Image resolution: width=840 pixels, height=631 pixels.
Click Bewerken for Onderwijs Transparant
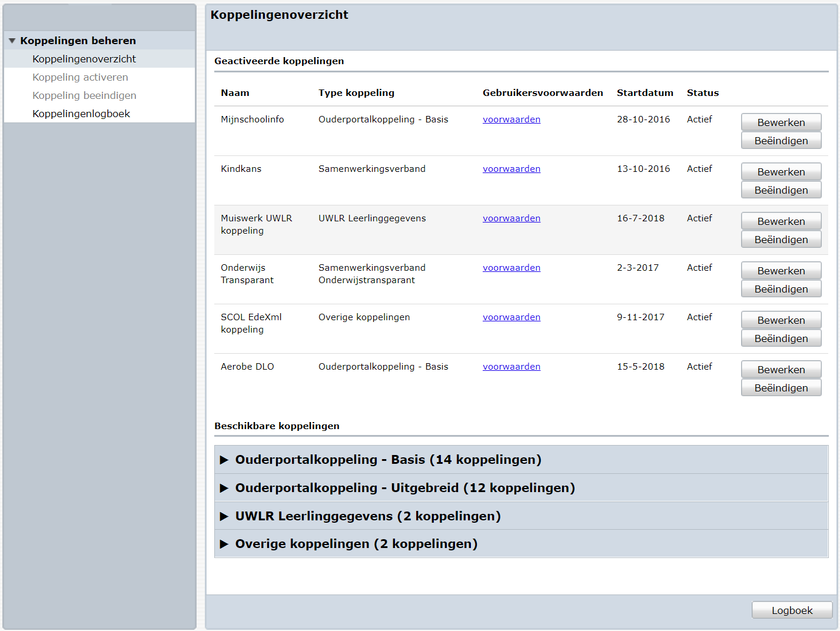(x=781, y=271)
